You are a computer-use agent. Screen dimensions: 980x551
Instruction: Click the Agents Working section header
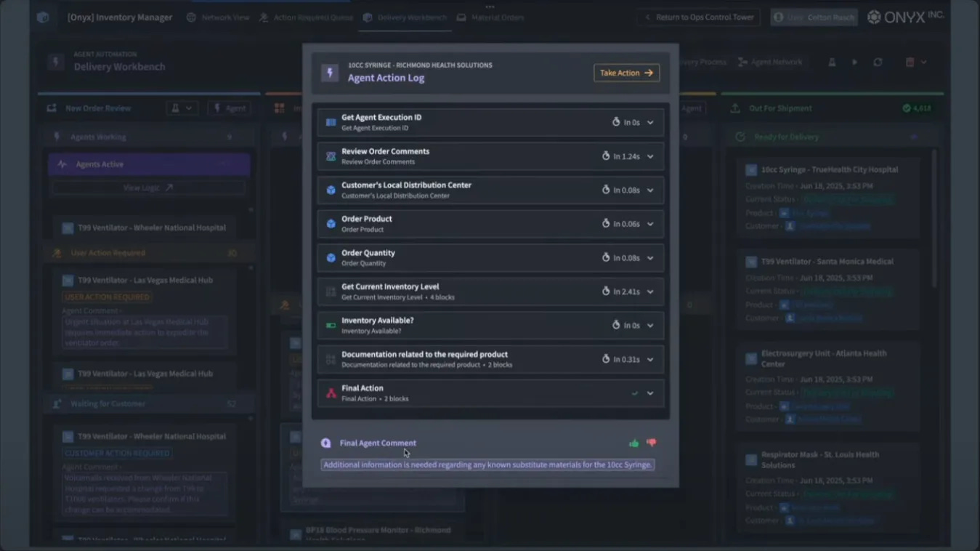pyautogui.click(x=149, y=137)
